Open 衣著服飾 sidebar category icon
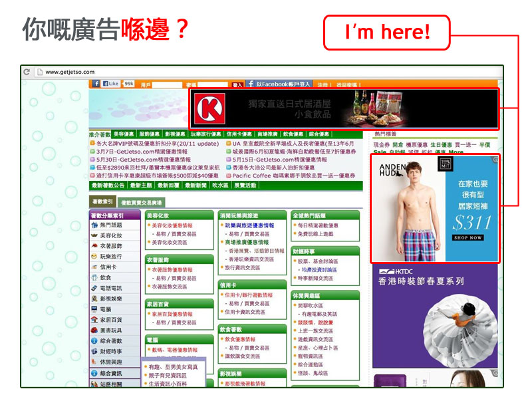Viewport: 532px width, 399px height. click(94, 246)
